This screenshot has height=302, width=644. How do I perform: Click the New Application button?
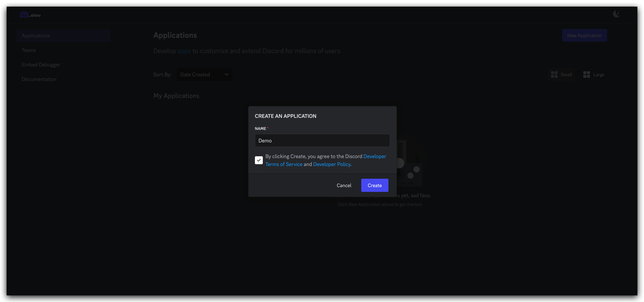[584, 35]
